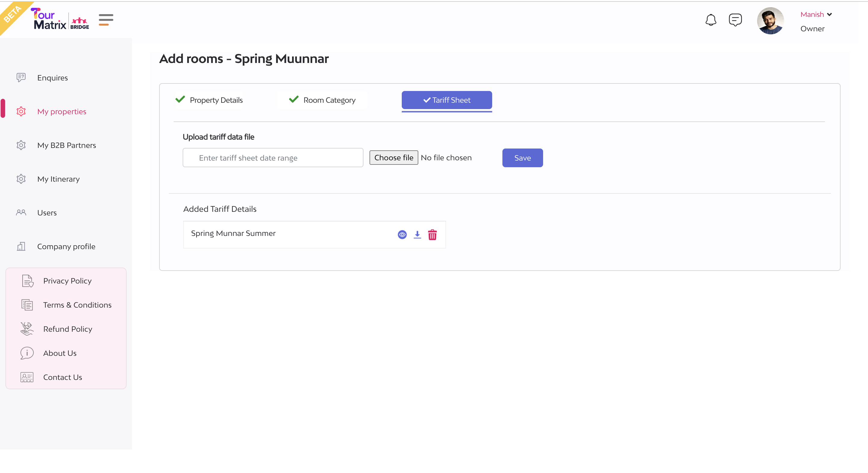Open Company profile in sidebar
Viewport: 868px width, 473px height.
66,247
